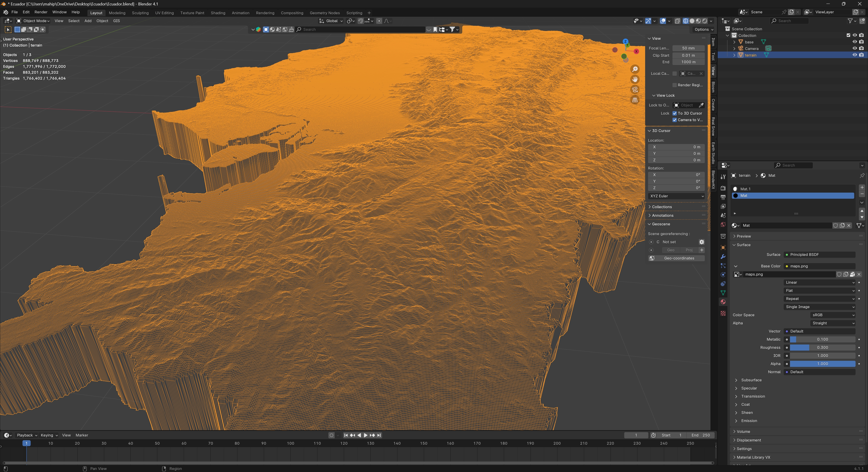Open the XYZ Euler rotation mode dropdown

coord(676,196)
